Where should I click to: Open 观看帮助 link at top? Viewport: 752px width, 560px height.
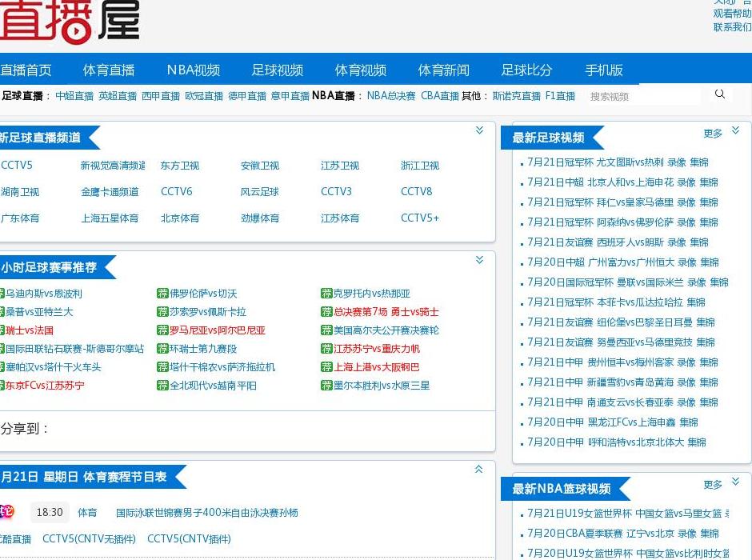click(x=732, y=14)
